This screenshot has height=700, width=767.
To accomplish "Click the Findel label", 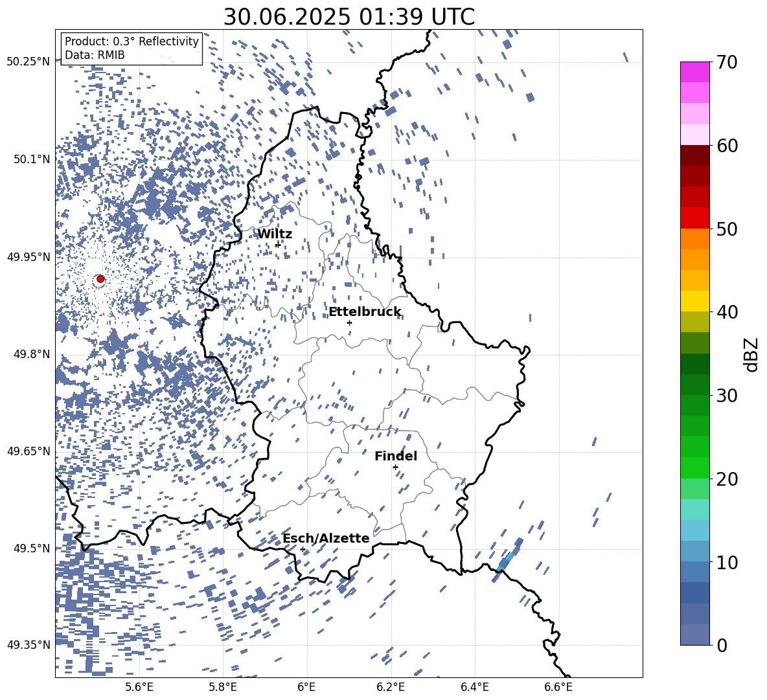I will (396, 457).
